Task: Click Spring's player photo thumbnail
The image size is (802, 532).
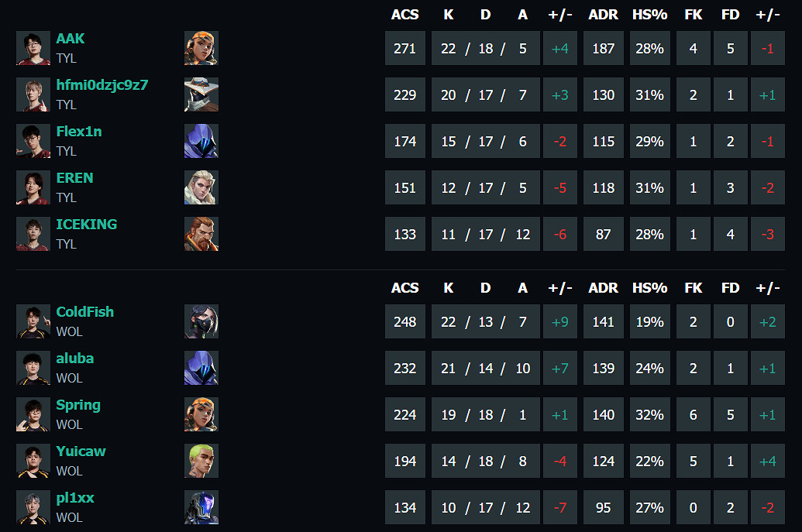Action: tap(33, 414)
